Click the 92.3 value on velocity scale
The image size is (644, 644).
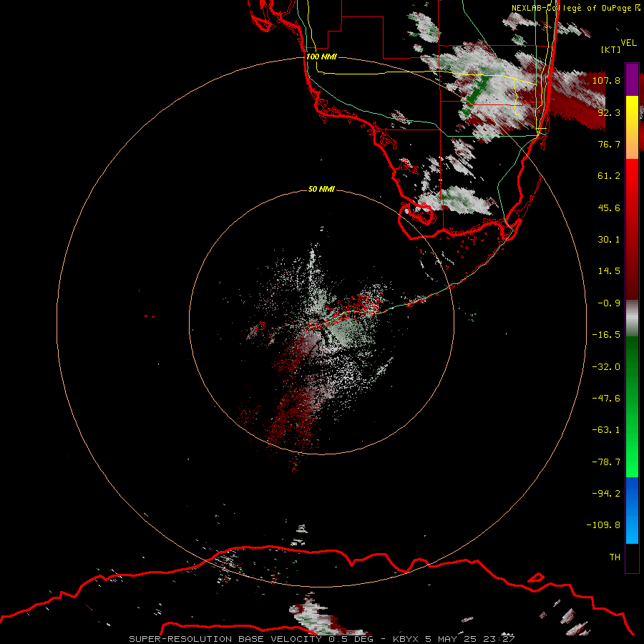609,112
